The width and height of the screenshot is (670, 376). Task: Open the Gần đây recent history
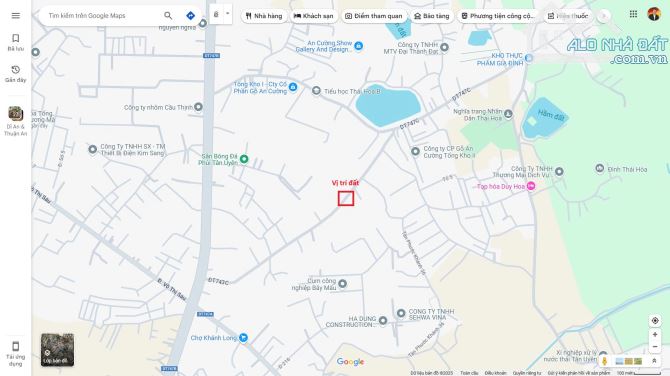16,74
